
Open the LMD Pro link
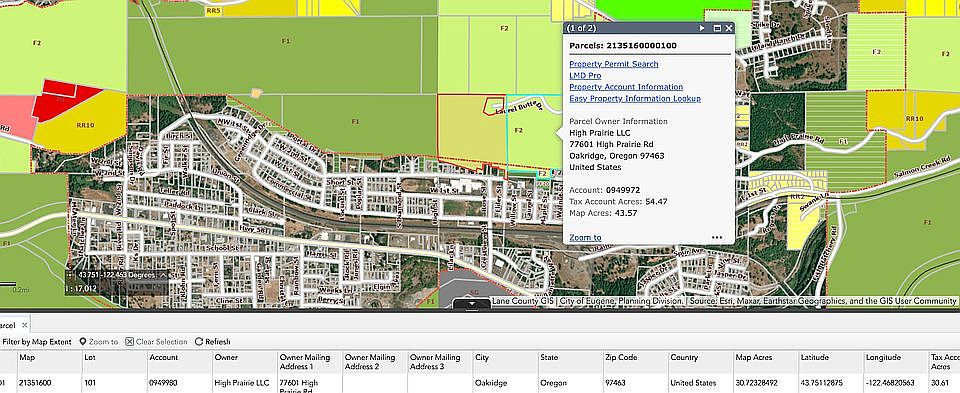[x=585, y=75]
